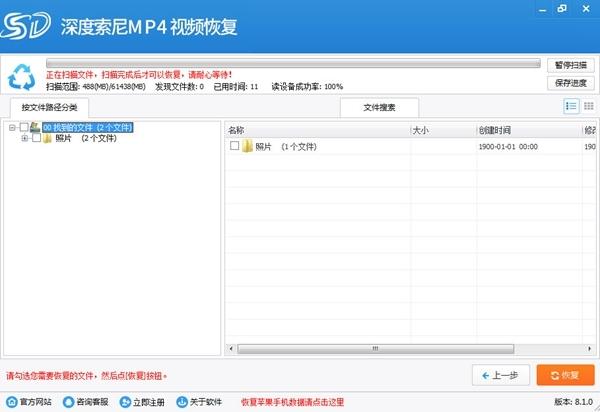Viewport: 600px width, 412px height.
Task: Click the 暂停扫描 button
Action: pos(571,65)
